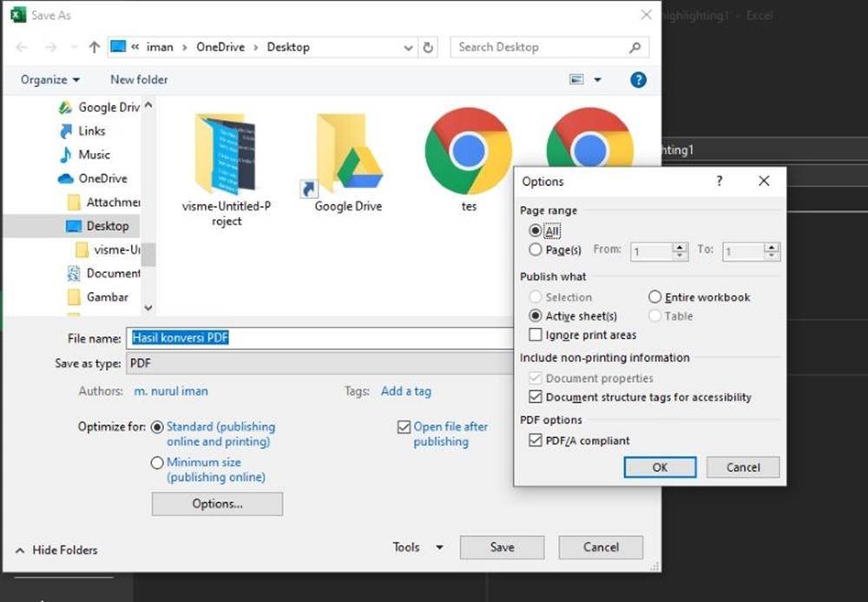The width and height of the screenshot is (868, 602).
Task: Uncheck PDF/A compliant option
Action: coord(536,440)
